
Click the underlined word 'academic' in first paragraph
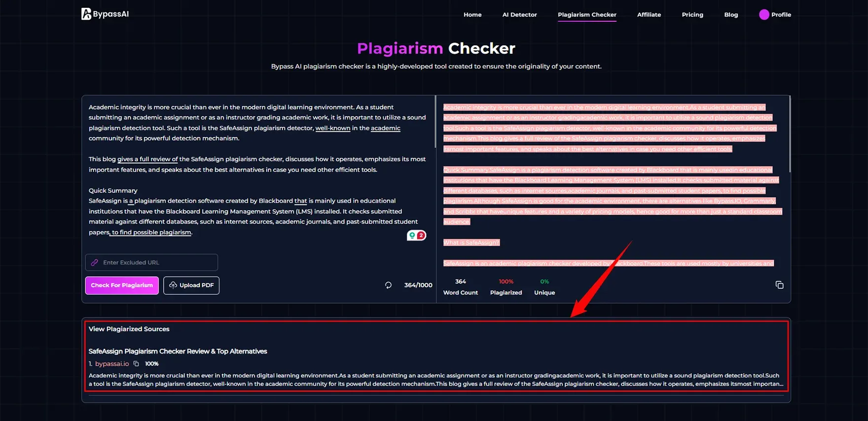point(386,128)
